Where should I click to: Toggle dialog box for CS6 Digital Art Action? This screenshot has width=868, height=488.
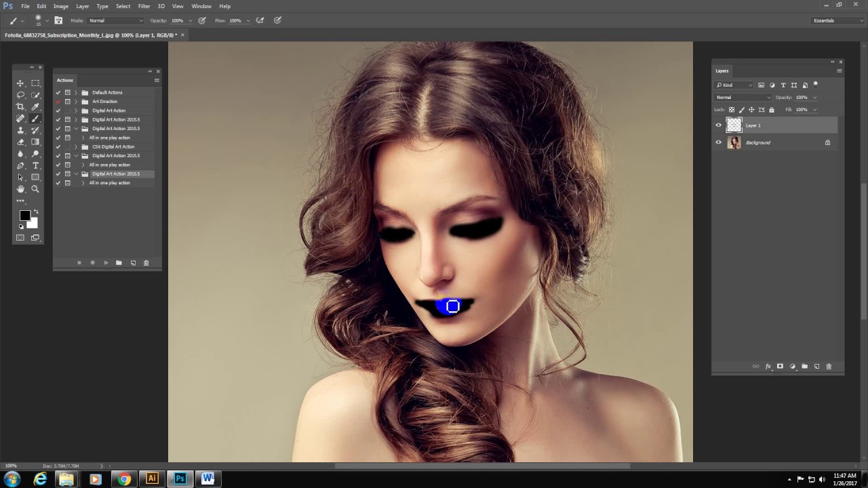(68, 146)
